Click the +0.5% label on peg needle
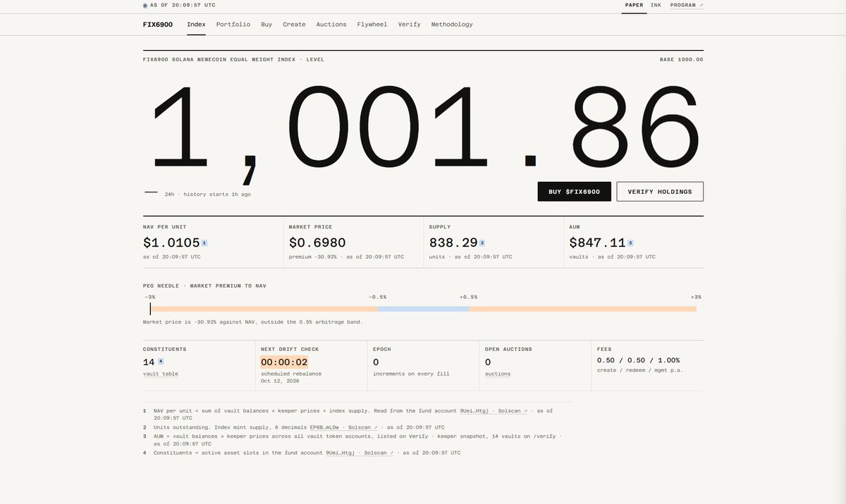 point(468,297)
